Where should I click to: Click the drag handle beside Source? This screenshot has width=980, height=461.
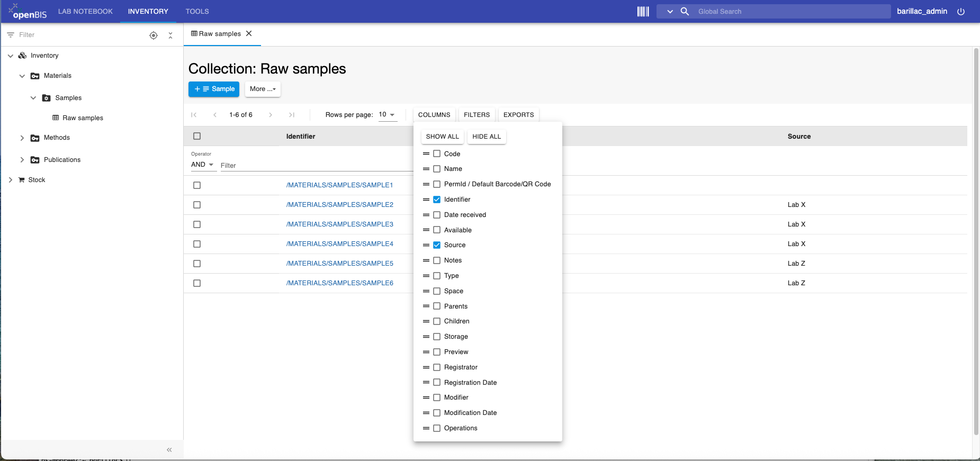426,245
